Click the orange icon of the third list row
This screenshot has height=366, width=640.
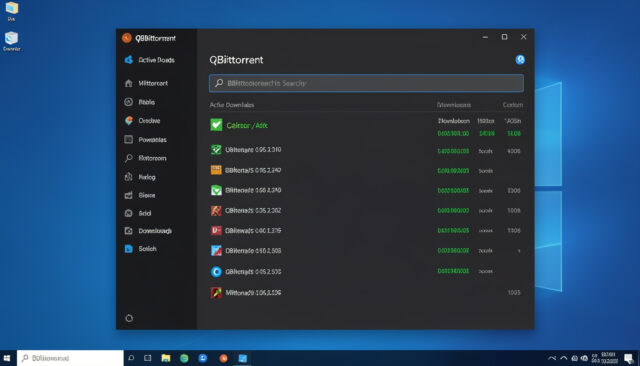click(x=216, y=170)
